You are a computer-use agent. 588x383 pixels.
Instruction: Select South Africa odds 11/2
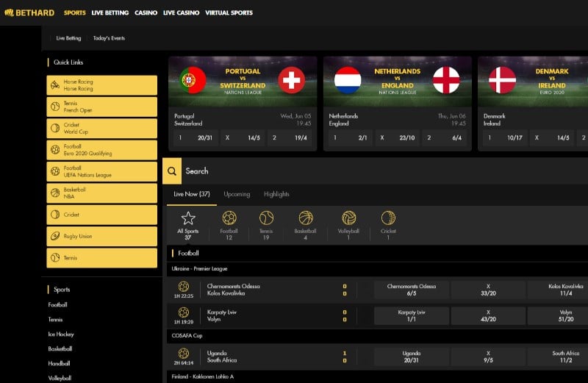[558, 357]
